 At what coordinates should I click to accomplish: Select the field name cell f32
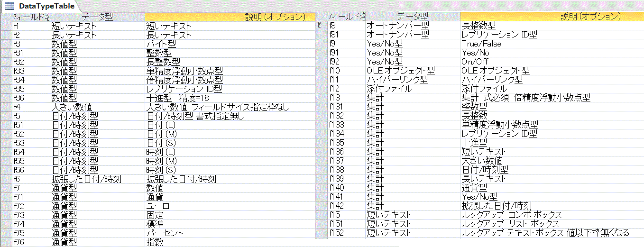click(31, 62)
